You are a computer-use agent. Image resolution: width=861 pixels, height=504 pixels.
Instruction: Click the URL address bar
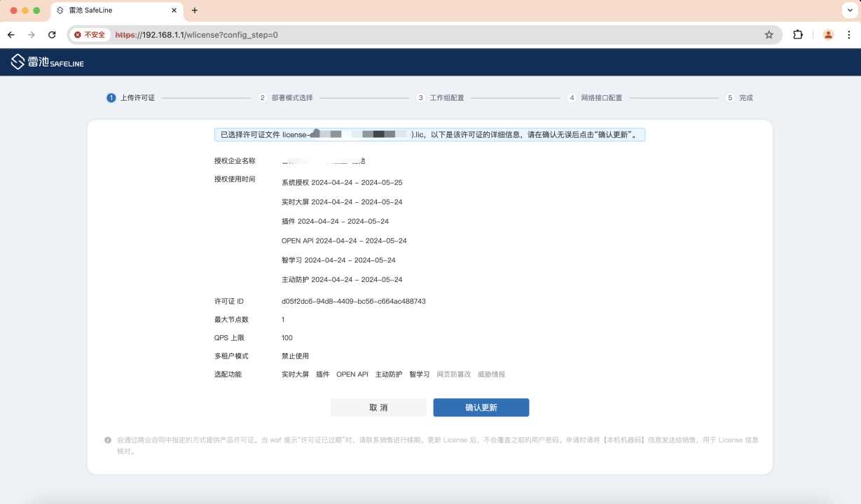click(420, 35)
